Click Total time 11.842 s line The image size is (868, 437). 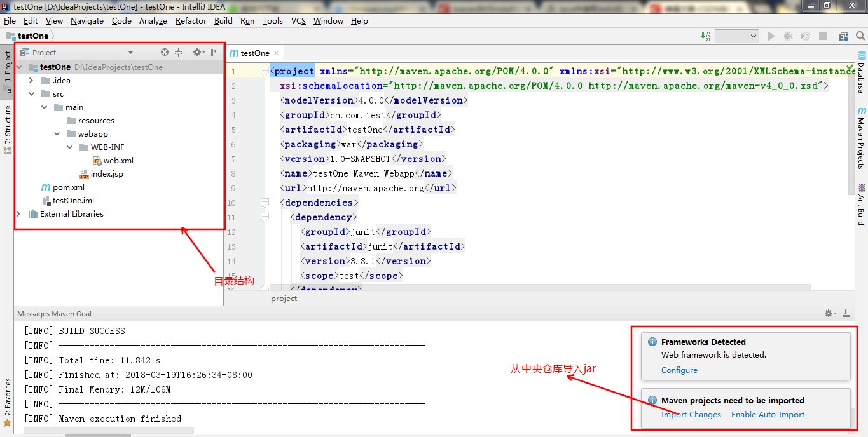point(92,360)
